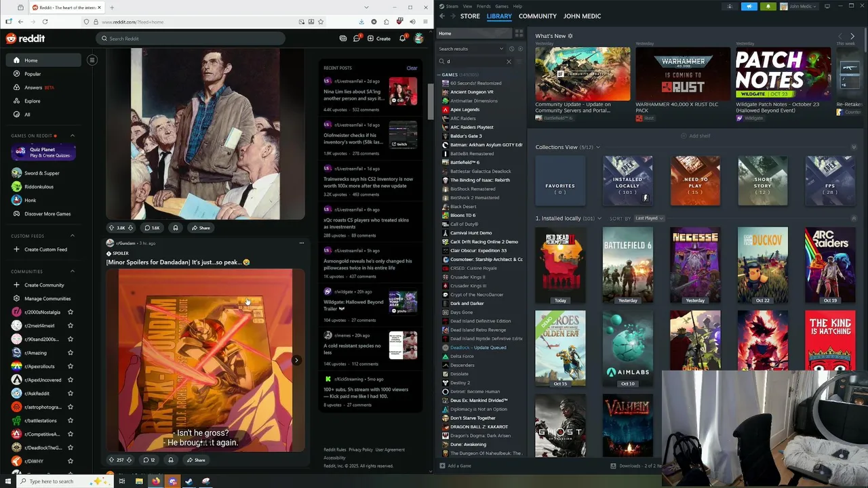The height and width of the screenshot is (488, 868).
Task: Clear Reddit recent posts
Action: [x=412, y=68]
